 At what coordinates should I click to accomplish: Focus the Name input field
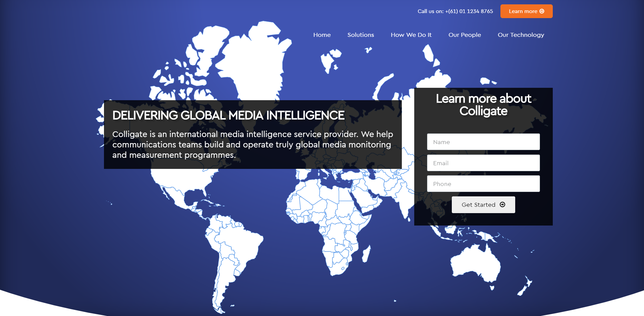coord(483,142)
